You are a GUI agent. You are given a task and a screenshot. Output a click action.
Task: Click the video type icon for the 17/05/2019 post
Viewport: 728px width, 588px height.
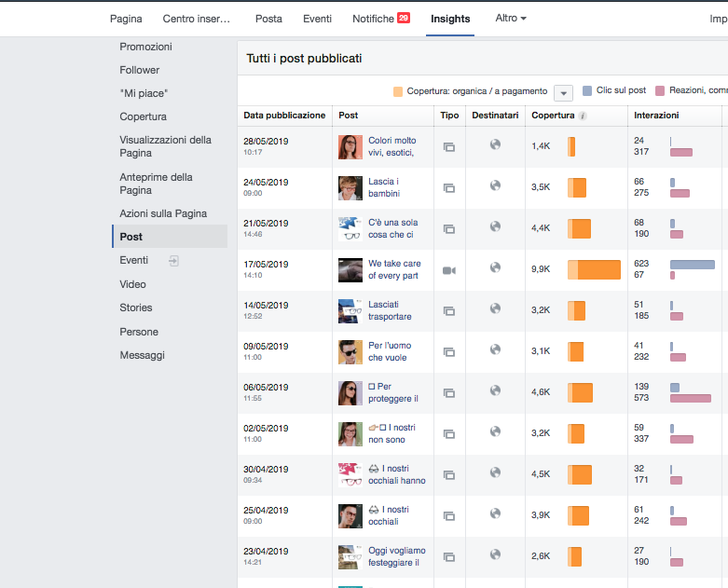pyautogui.click(x=448, y=270)
